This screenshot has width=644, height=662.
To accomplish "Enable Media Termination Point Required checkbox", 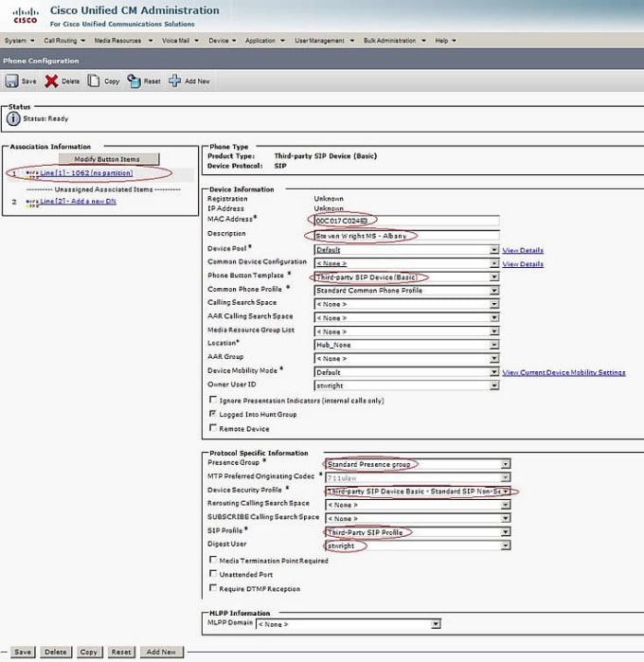I will pyautogui.click(x=213, y=560).
